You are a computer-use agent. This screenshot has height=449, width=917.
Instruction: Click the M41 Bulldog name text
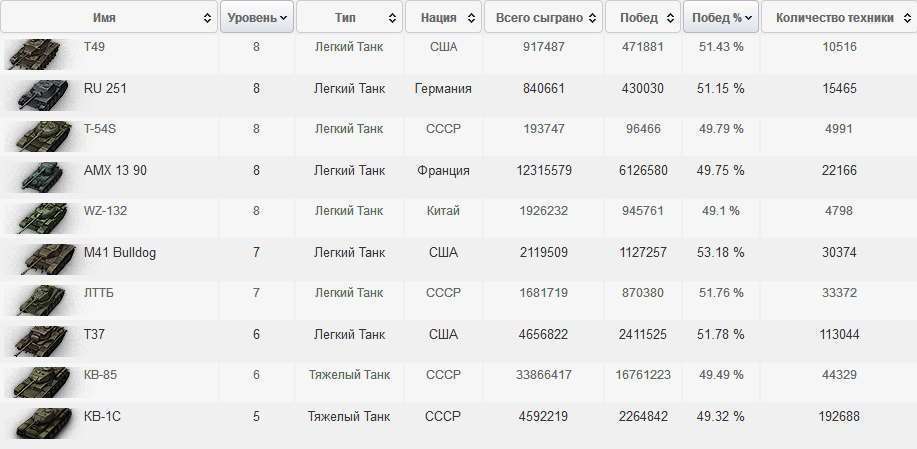120,252
